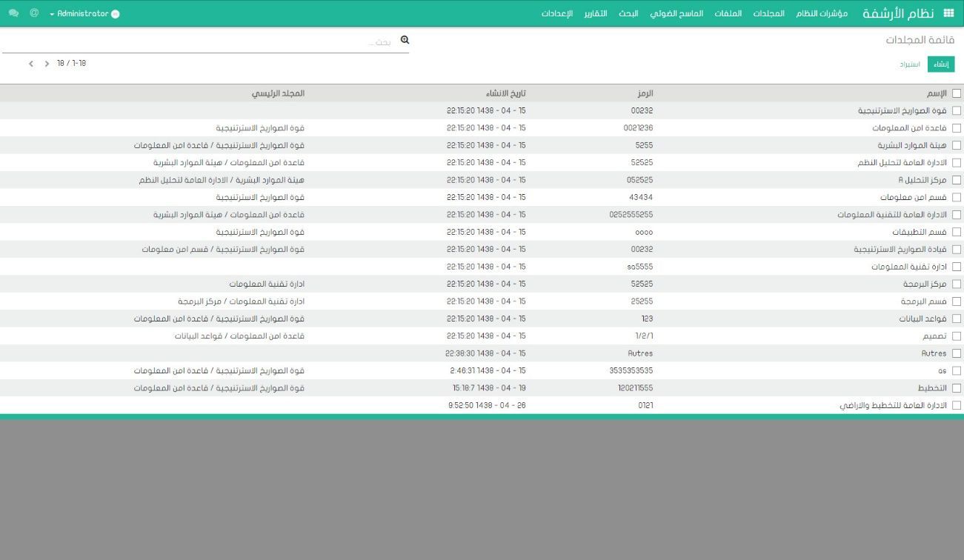Open the المجلدات menu
Image resolution: width=964 pixels, height=560 pixels.
(769, 14)
